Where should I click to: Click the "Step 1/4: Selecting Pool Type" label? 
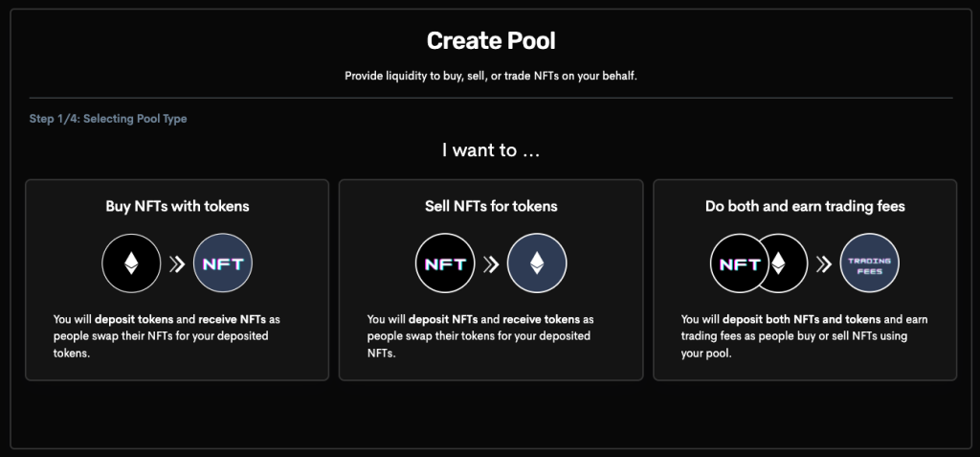click(x=108, y=119)
